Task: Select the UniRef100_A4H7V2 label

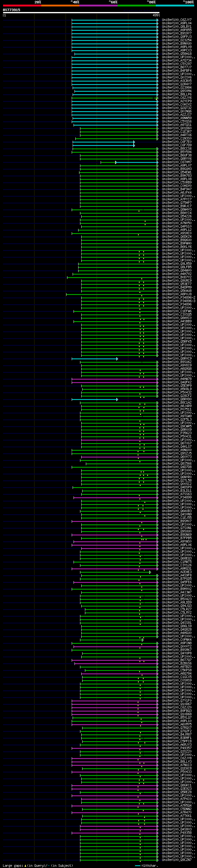Action: click(176, 274)
